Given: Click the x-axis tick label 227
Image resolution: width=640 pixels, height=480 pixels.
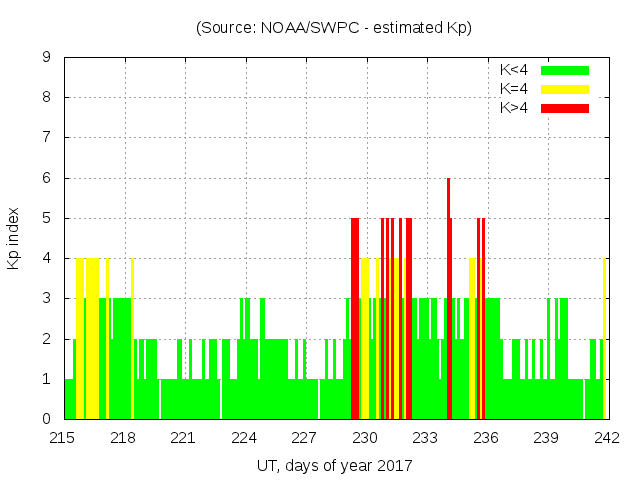Looking at the screenshot, I should click(x=304, y=438).
